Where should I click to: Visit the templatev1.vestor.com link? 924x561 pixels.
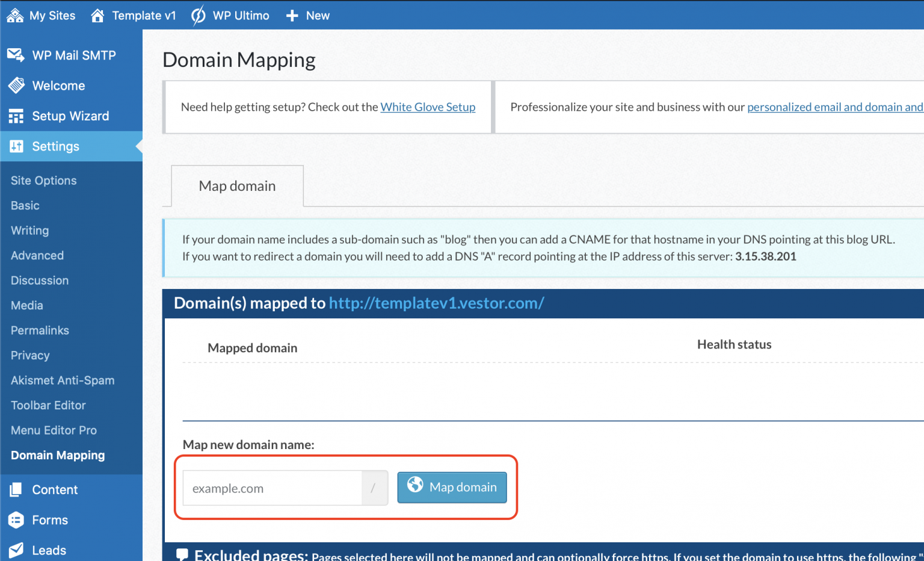coord(436,303)
